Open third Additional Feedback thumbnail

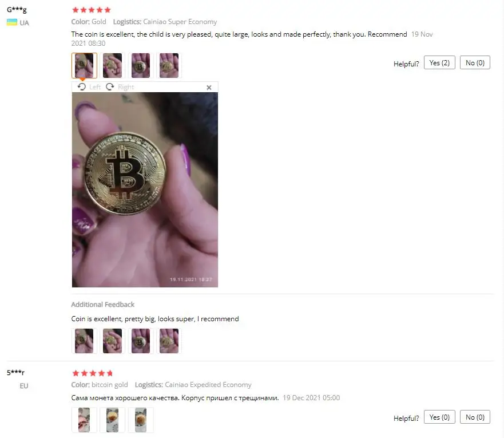141,341
